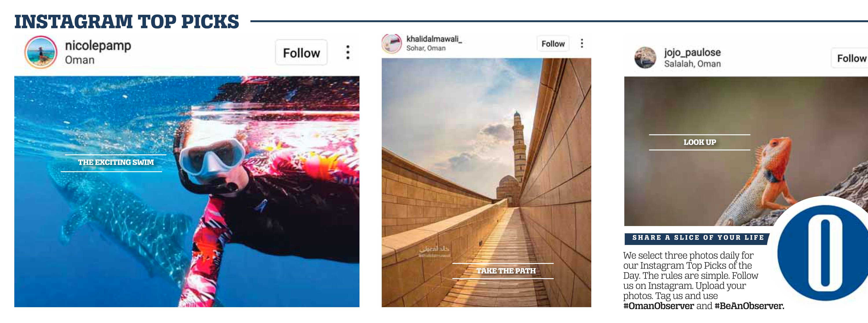Click khalidalmawali_'s profile avatar
The height and width of the screenshot is (323, 868).
tap(392, 44)
